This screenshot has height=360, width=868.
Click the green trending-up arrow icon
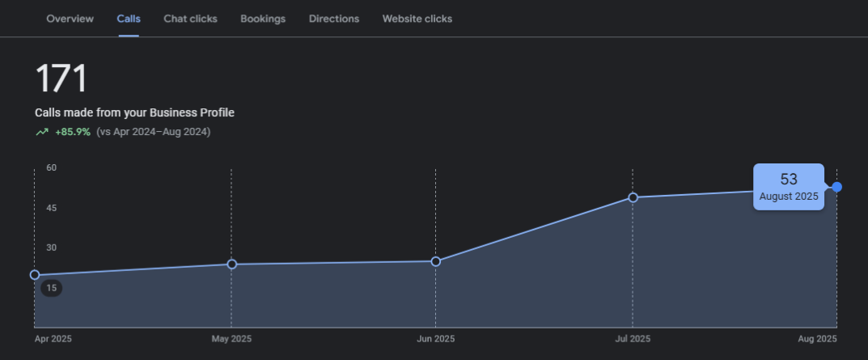tap(42, 132)
